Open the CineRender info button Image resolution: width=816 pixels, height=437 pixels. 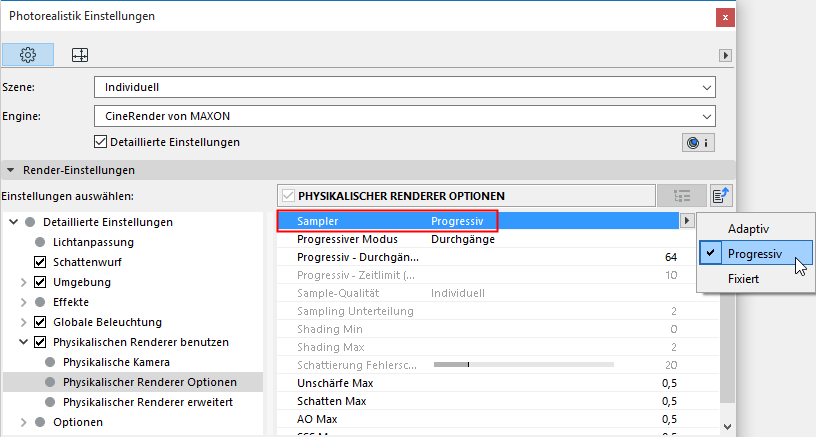[698, 143]
